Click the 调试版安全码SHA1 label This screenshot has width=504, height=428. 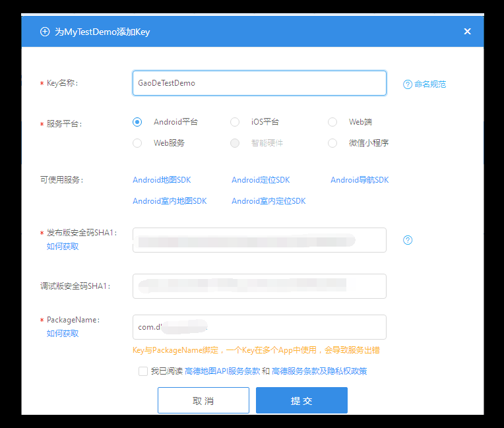pyautogui.click(x=75, y=286)
